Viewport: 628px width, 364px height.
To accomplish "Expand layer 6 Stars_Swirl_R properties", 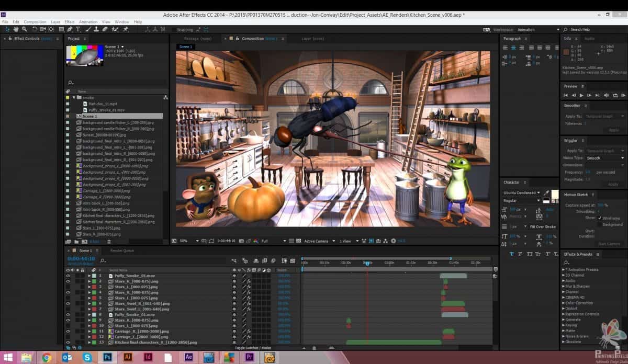I will point(89,303).
